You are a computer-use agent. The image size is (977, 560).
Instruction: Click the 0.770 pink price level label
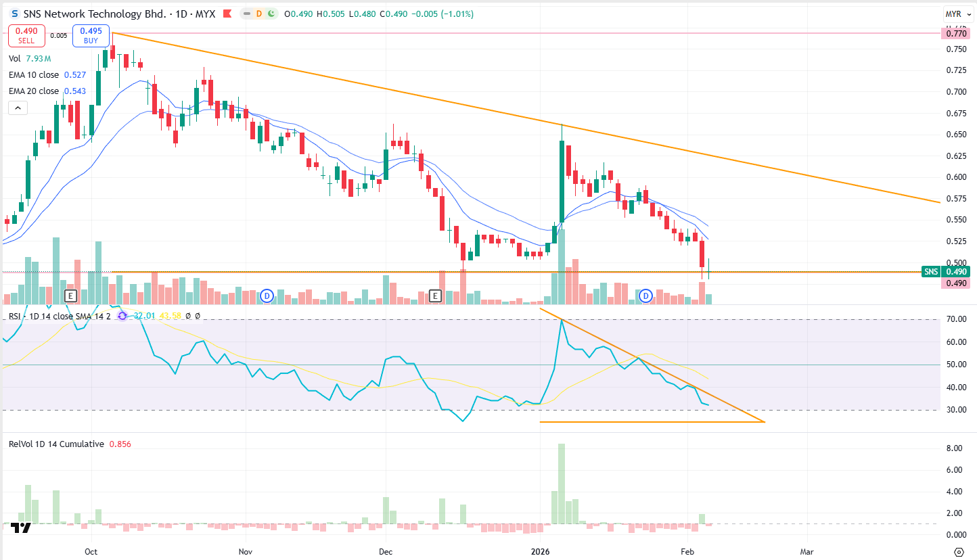956,33
